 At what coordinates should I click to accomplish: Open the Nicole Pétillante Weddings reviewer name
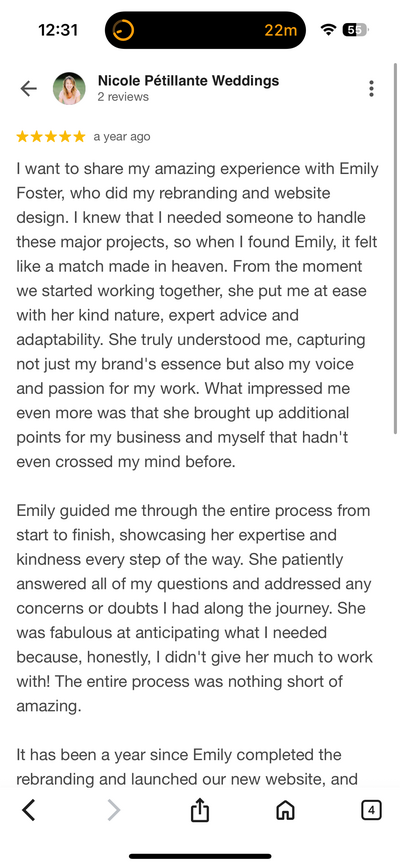[x=188, y=81]
